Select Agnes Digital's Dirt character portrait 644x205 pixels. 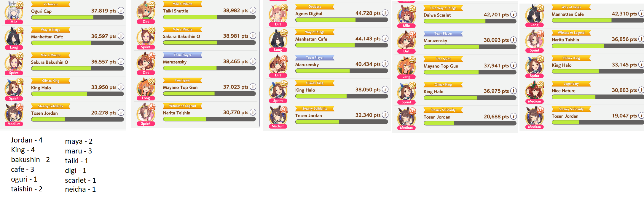click(278, 15)
